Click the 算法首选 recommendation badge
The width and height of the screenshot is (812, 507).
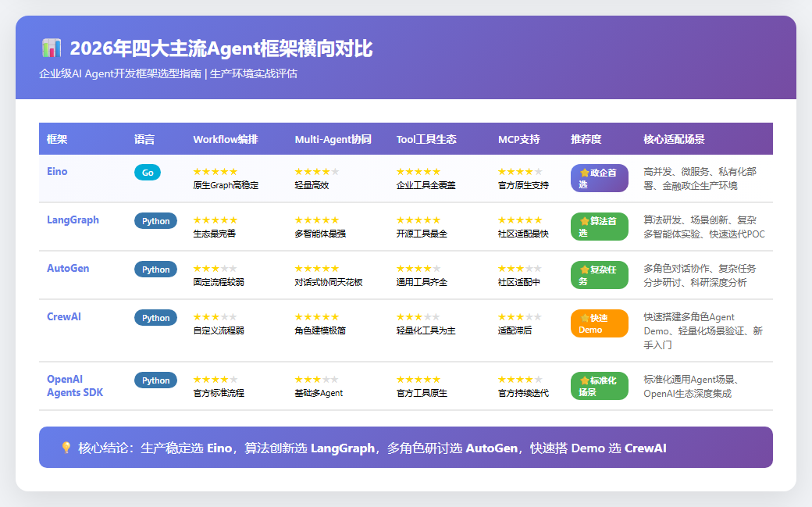point(600,227)
